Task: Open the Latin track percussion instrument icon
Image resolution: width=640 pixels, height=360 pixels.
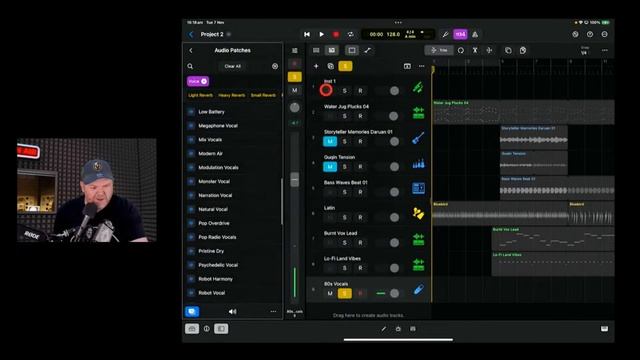Action: pyautogui.click(x=418, y=213)
